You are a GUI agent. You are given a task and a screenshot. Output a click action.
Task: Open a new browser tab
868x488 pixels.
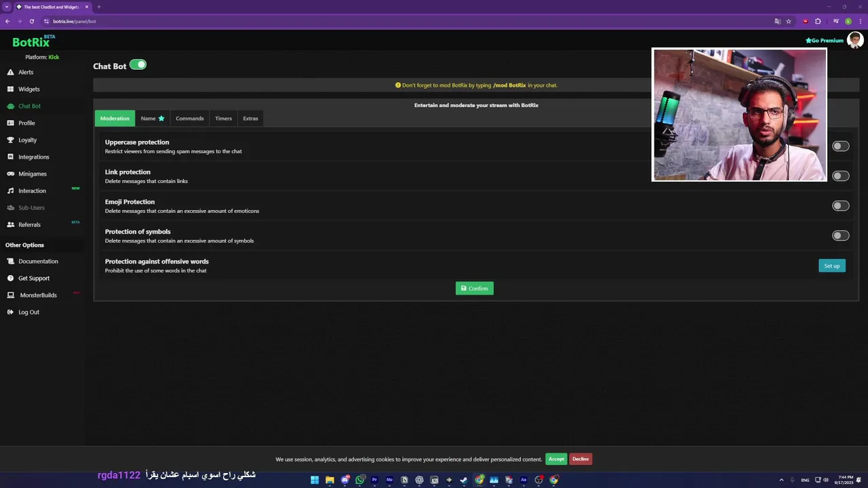coord(99,7)
